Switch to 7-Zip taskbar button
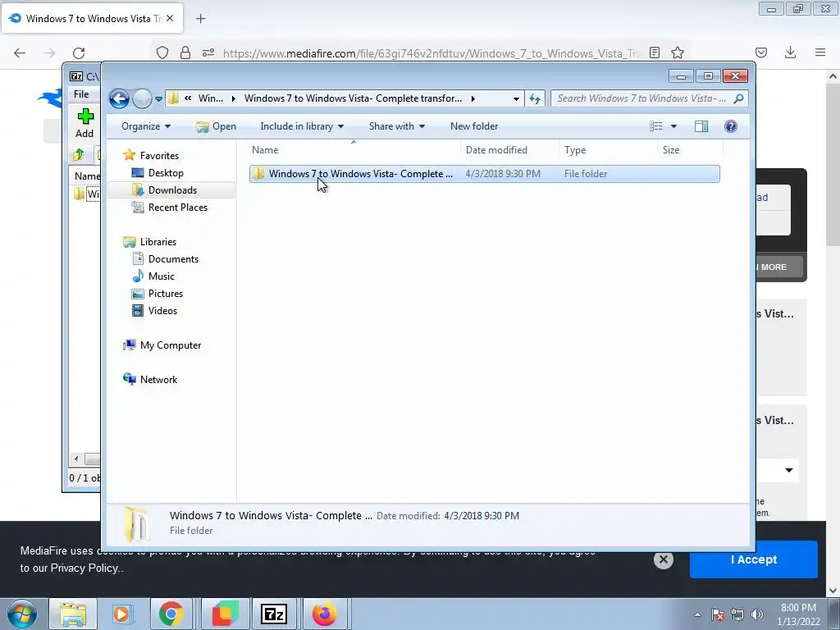840x630 pixels. (x=274, y=614)
